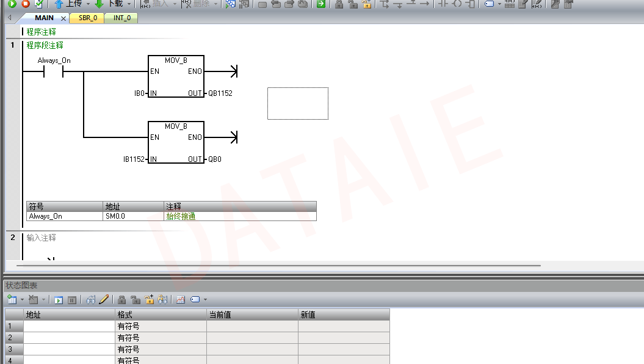Click the green RUN icon in the top toolbar

(x=12, y=4)
